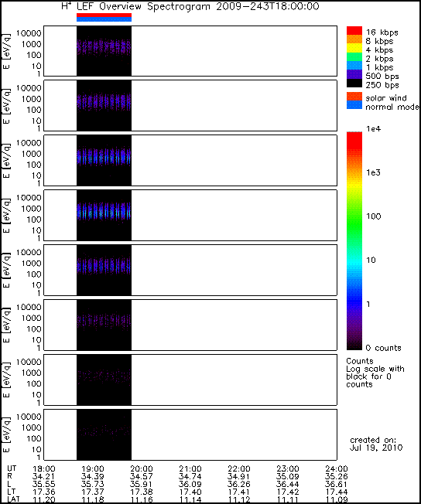Click the 21:00 UT tick label
421x504 pixels.
pyautogui.click(x=190, y=468)
